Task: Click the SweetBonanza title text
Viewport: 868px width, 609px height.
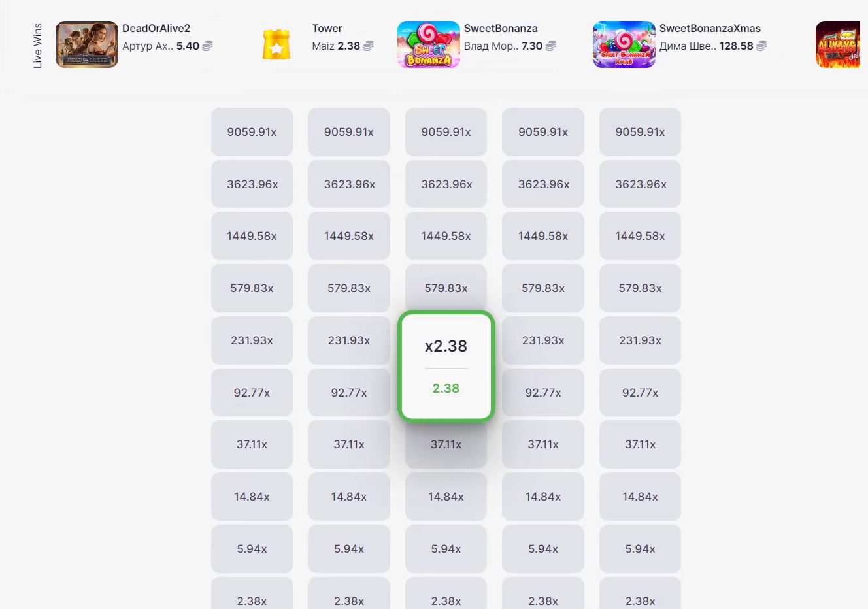Action: [x=501, y=29]
